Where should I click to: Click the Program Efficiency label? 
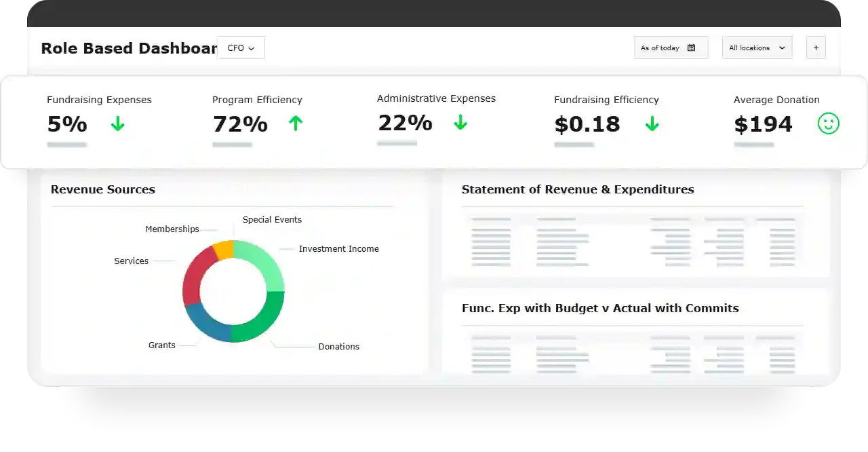pyautogui.click(x=257, y=100)
